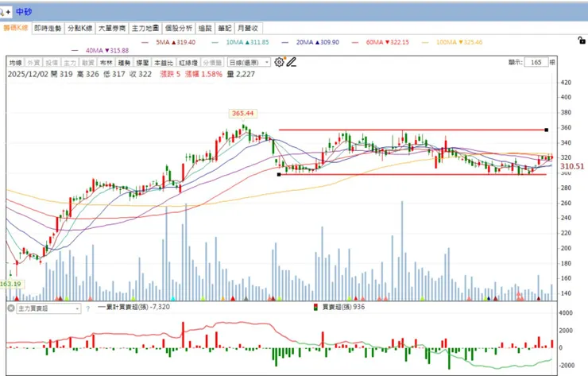The image size is (588, 376).
Task: Switch to the 追蹤 tab
Action: tap(205, 28)
